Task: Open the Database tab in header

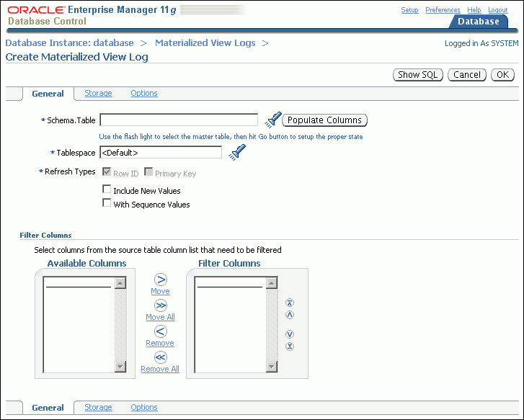Action: tap(478, 22)
